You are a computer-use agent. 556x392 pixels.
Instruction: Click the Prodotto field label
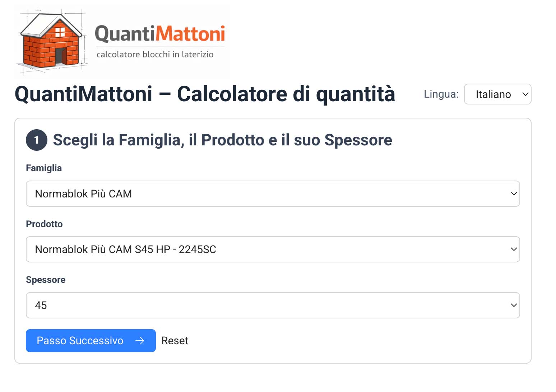[44, 224]
